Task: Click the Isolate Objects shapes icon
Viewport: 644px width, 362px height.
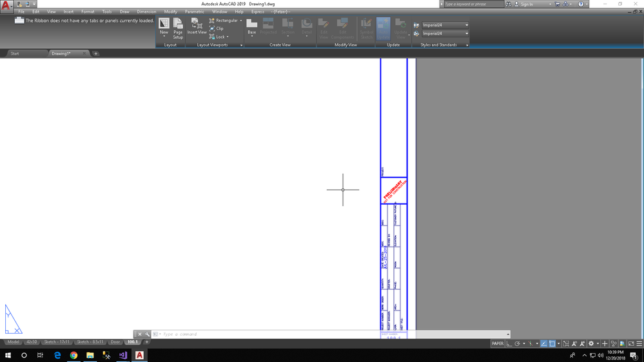Action: click(x=614, y=343)
